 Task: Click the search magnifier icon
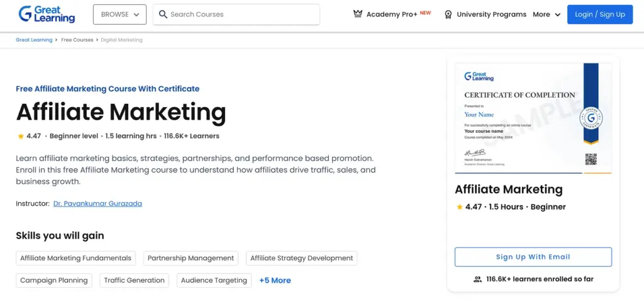(x=163, y=14)
